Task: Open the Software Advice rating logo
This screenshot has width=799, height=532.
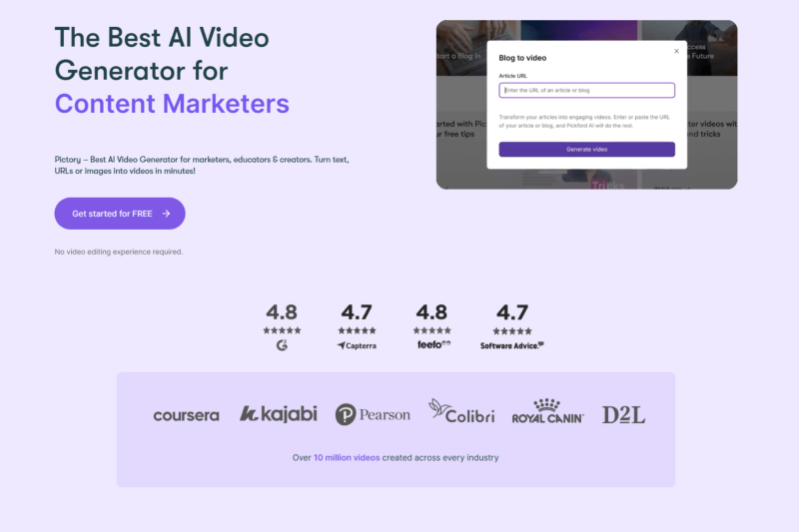Action: (512, 345)
